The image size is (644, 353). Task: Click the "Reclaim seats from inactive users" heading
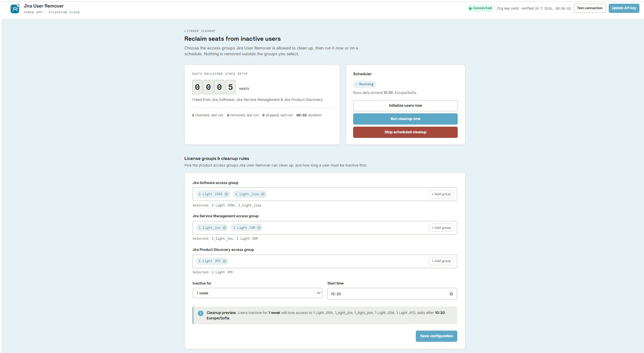(232, 39)
